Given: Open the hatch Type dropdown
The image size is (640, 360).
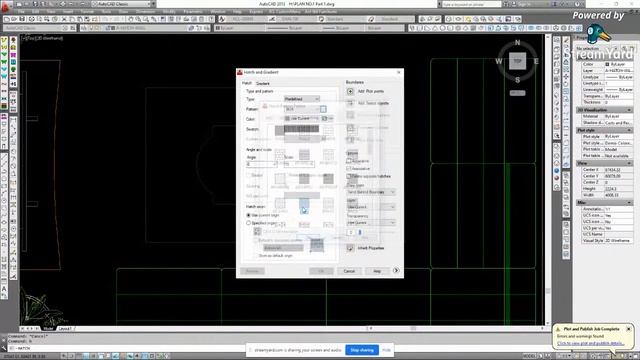Looking at the screenshot, I should pyautogui.click(x=302, y=99).
